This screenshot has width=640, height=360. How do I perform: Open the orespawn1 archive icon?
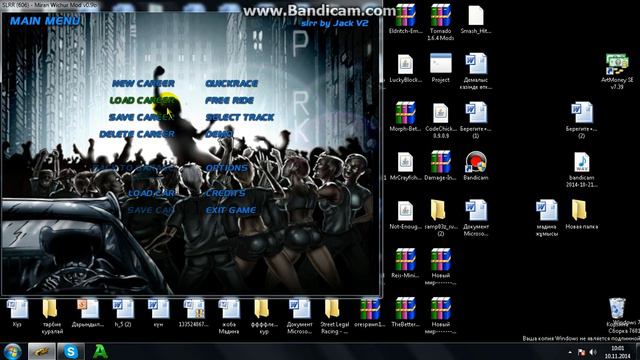click(x=370, y=309)
